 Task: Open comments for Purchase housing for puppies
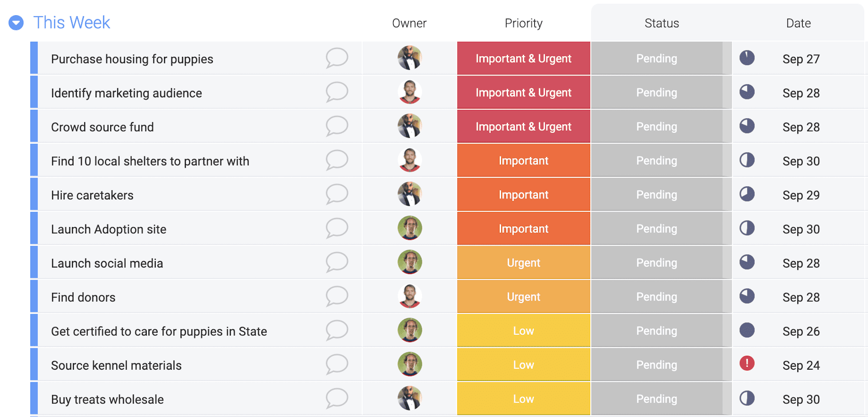click(337, 58)
